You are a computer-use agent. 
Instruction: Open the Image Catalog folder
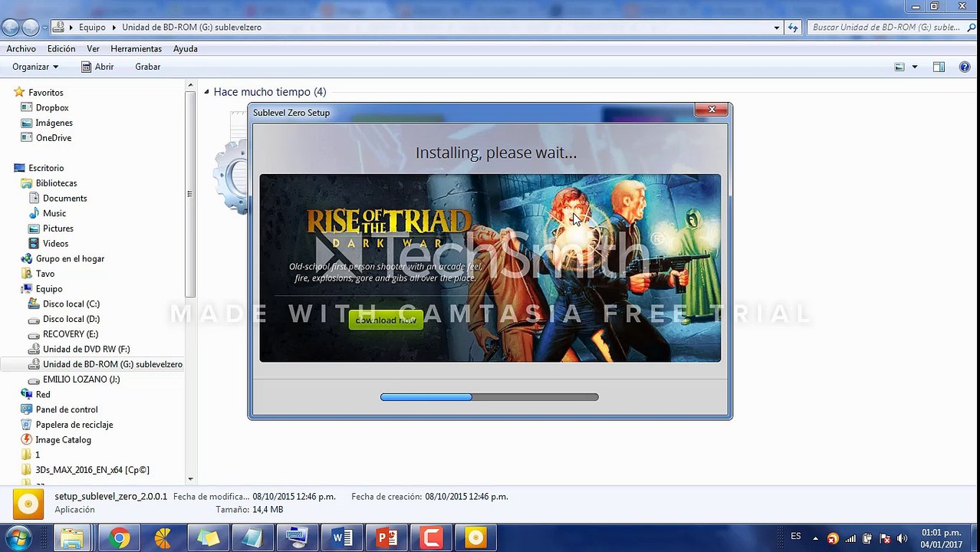pyautogui.click(x=63, y=440)
